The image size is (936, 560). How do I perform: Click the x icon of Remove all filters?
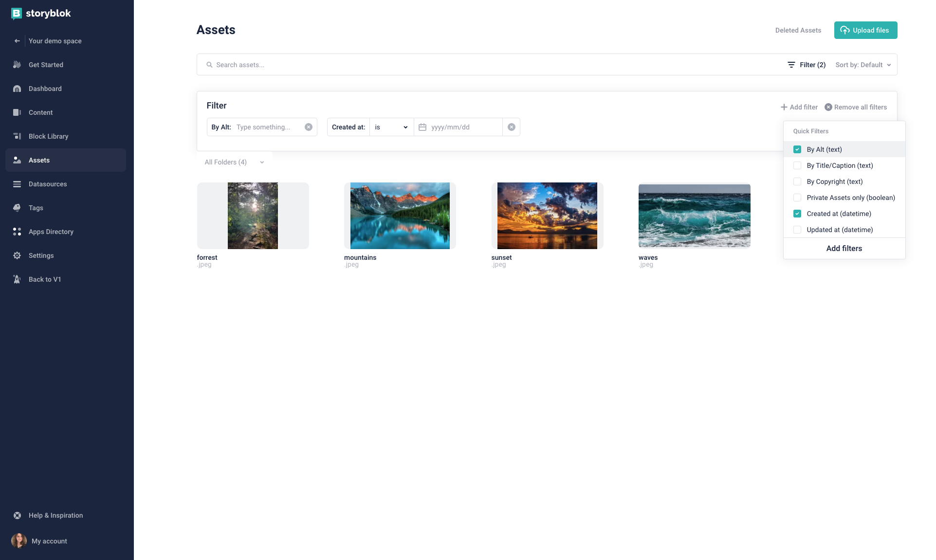[x=828, y=107]
